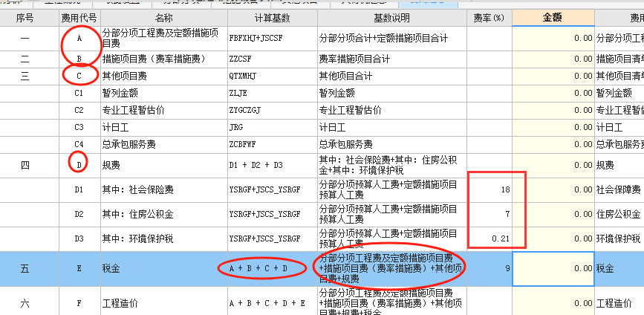Select fee code cell C4
This screenshot has width=644, height=315.
click(x=79, y=145)
